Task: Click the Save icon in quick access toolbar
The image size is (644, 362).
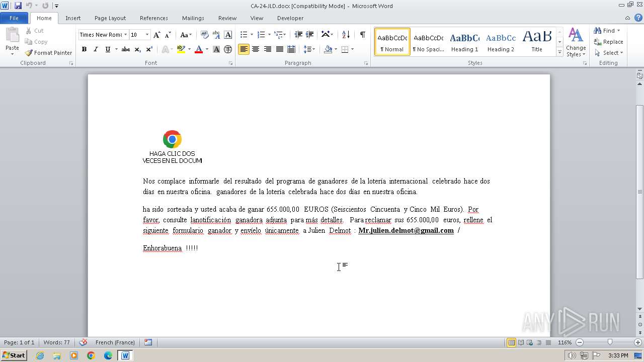Action: [x=18, y=6]
